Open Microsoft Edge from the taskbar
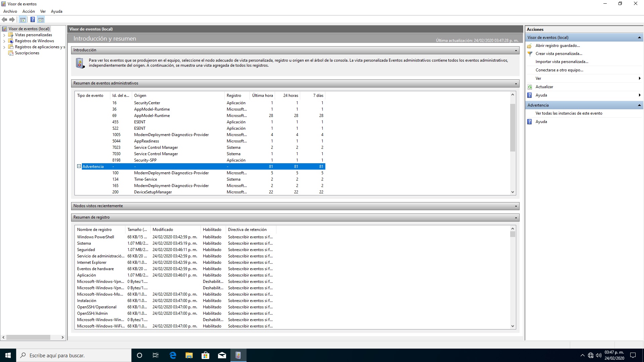Image resolution: width=644 pixels, height=362 pixels. [173, 355]
